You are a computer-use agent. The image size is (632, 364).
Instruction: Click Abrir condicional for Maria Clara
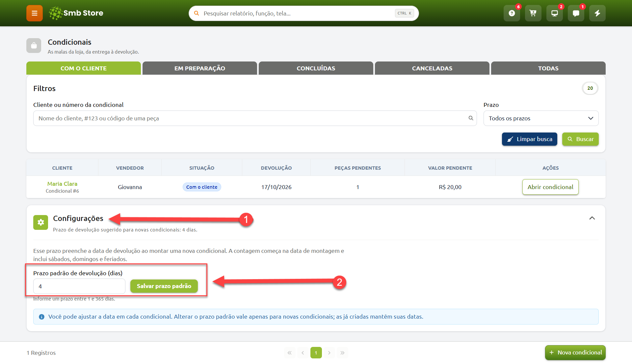[550, 187]
